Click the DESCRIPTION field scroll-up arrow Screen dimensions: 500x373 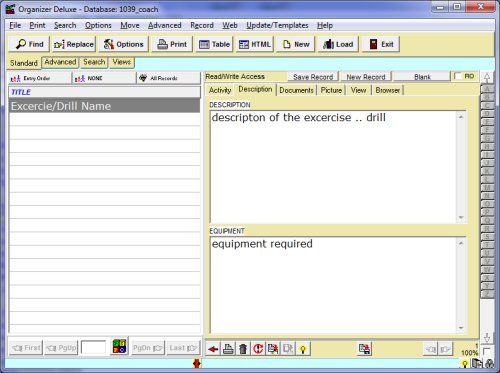pos(461,117)
